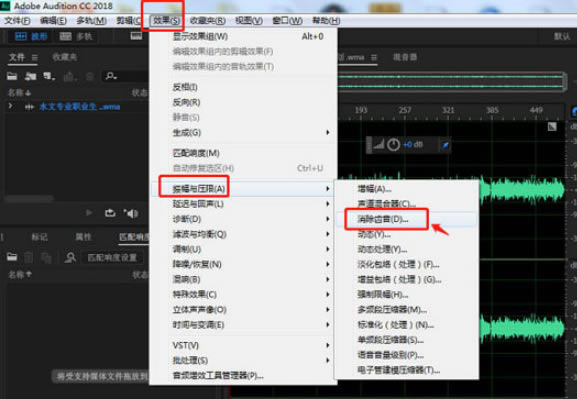Expand the 延迟与回声(L) submenu
Screen dimensions: 577x399
pyautogui.click(x=243, y=204)
